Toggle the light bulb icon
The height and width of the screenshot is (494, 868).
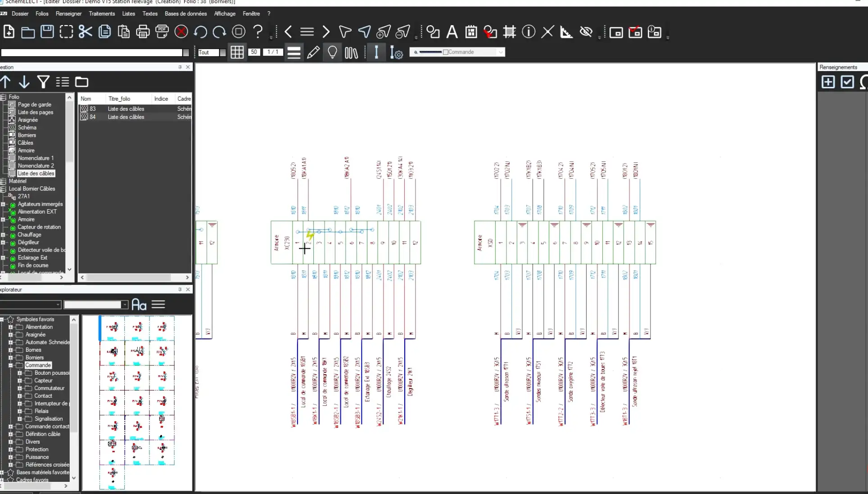click(332, 53)
